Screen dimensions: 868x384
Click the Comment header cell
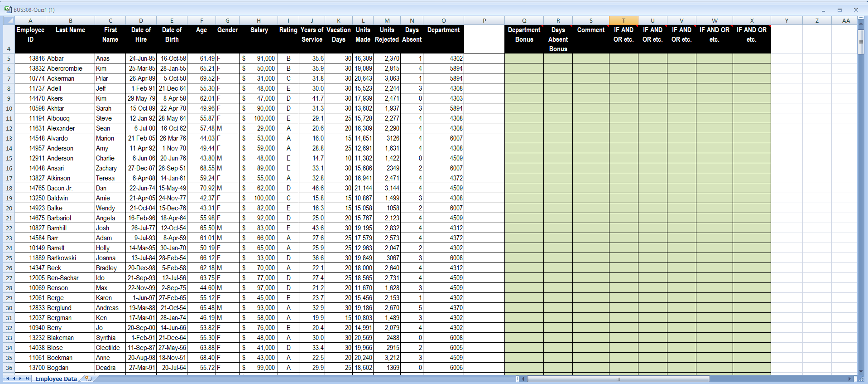click(x=591, y=39)
